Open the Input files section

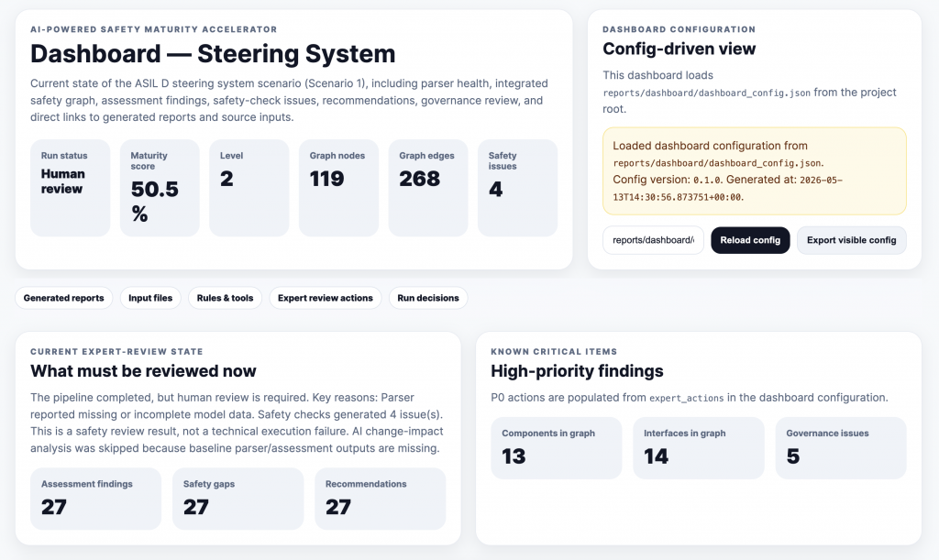pyautogui.click(x=150, y=298)
